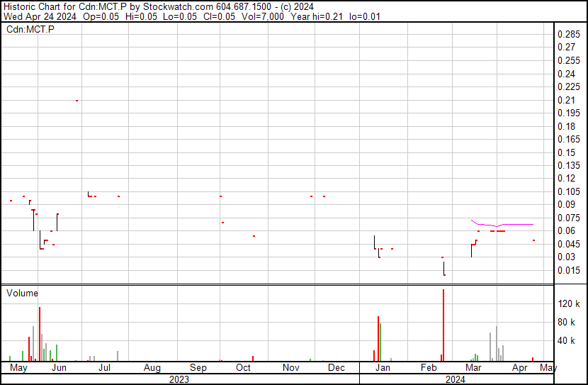Click the 'Jul' month label
Viewport: 588px width, 385px height.
tap(104, 367)
